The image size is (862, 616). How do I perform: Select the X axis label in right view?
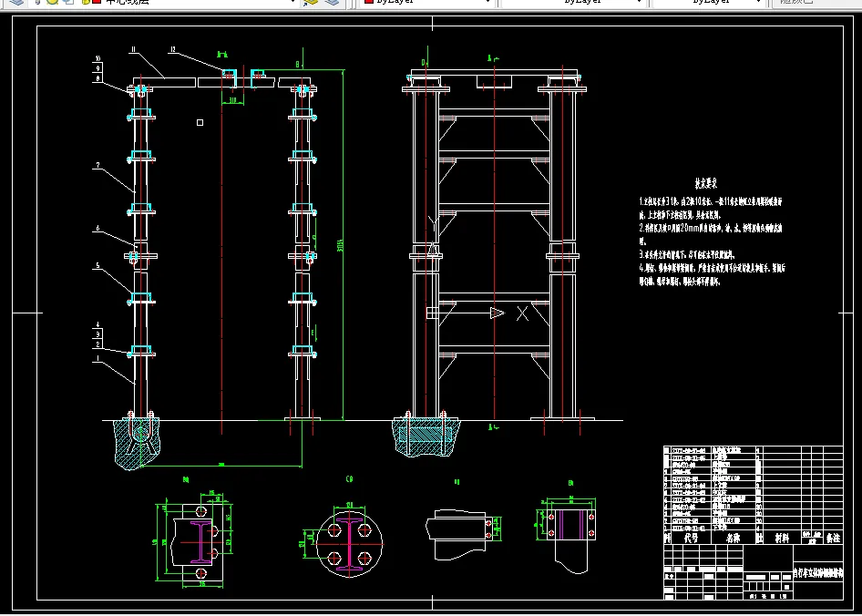[x=522, y=313]
